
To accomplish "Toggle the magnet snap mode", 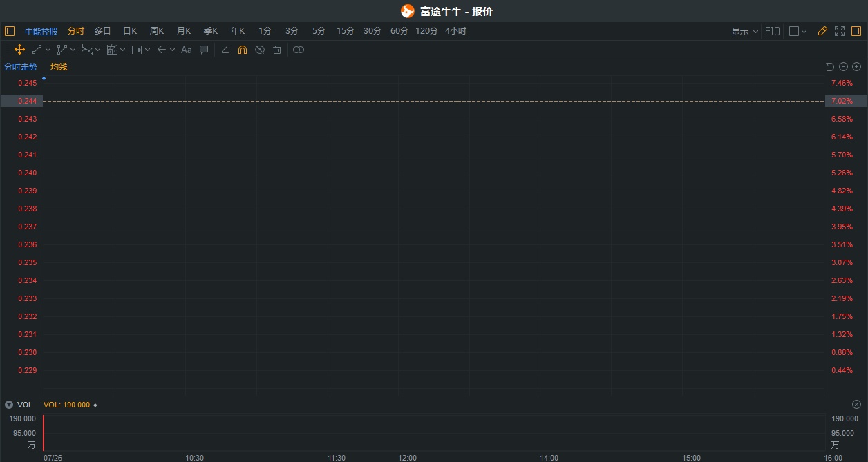I will [242, 50].
